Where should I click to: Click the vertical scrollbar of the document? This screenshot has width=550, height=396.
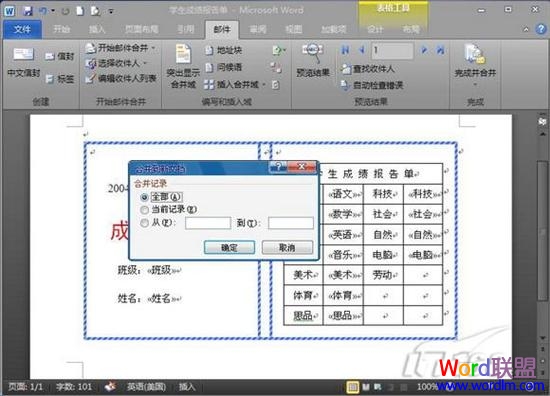(542, 231)
